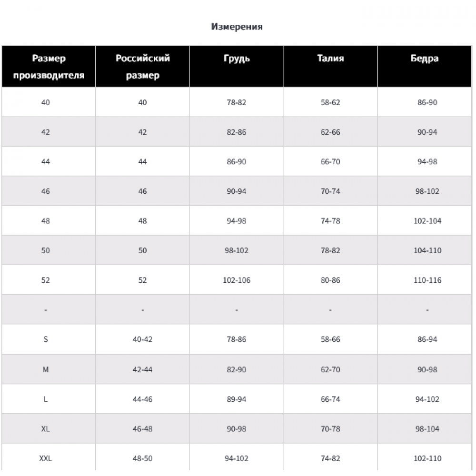Select the 110-116 hips measurement cell

click(425, 280)
